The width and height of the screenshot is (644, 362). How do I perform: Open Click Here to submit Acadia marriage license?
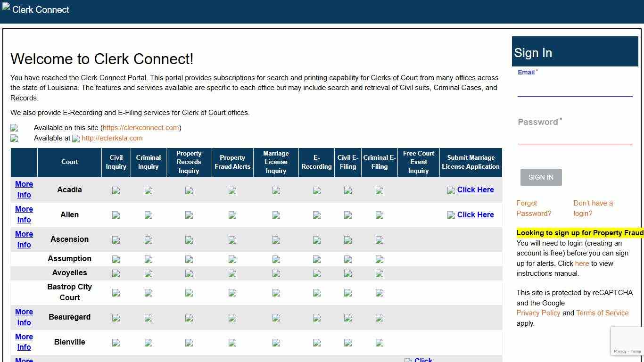point(475,189)
